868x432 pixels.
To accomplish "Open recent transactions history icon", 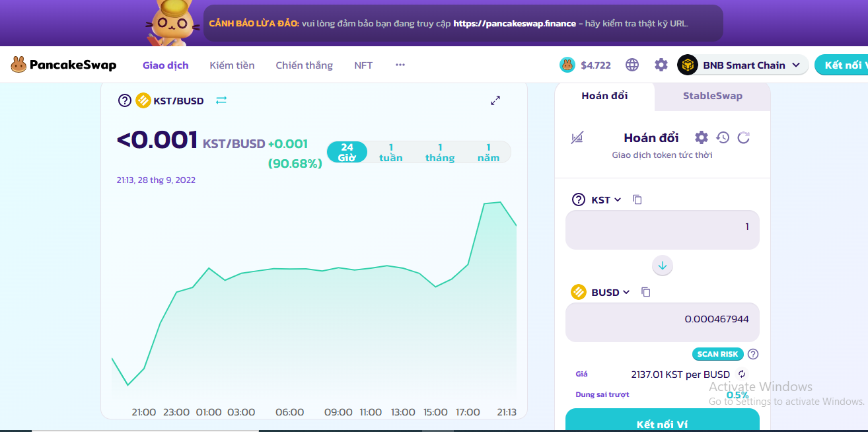I will pos(723,137).
